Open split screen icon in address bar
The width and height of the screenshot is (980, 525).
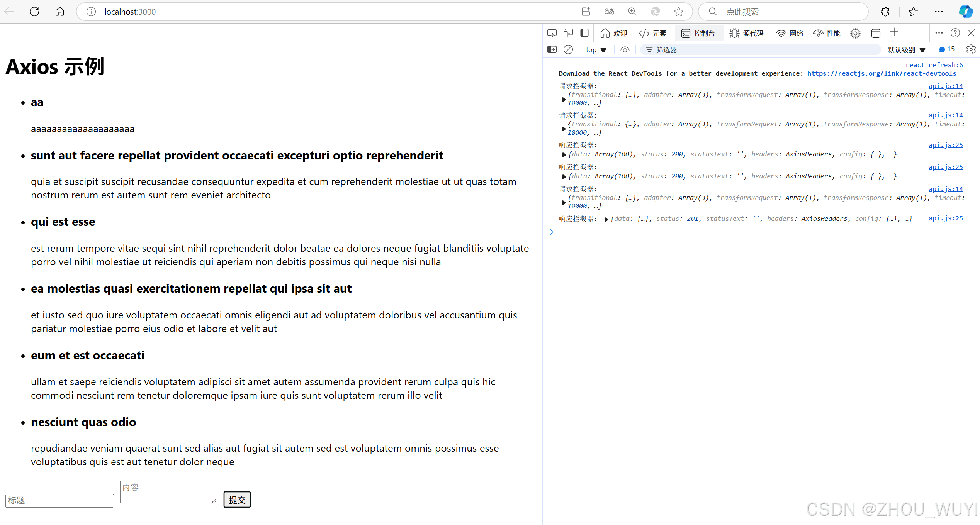586,12
